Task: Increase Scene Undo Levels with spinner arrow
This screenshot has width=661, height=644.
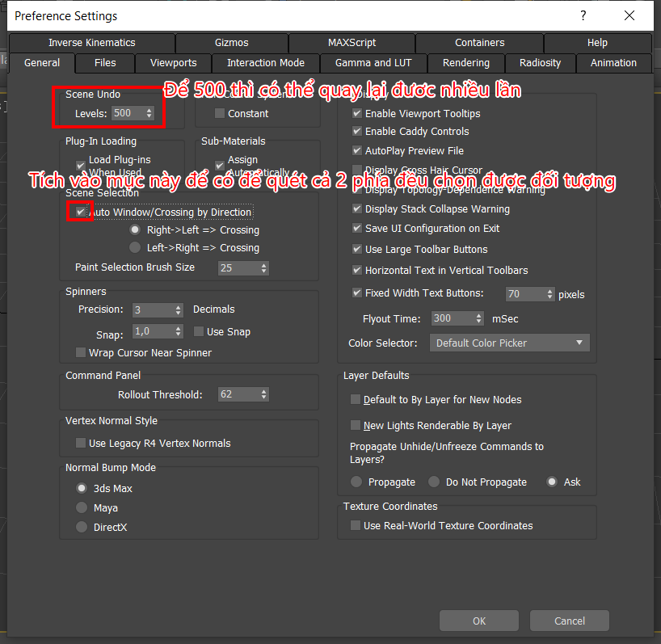Action: [x=148, y=111]
